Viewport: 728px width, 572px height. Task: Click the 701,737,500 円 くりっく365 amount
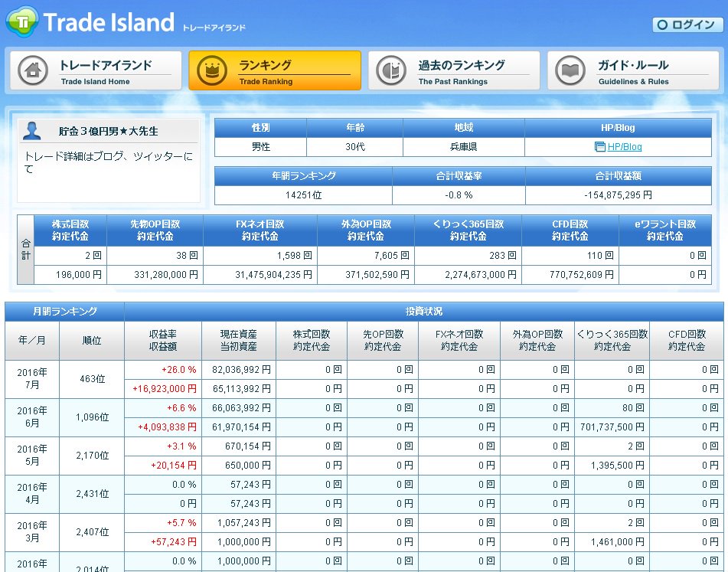[x=612, y=427]
